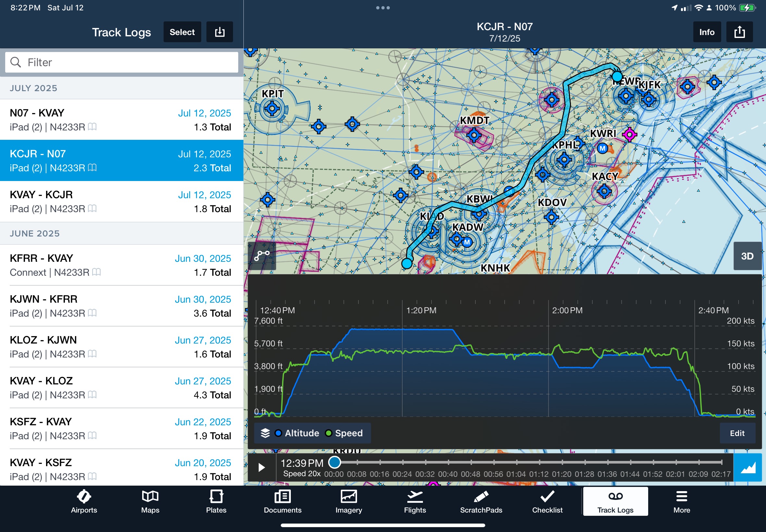
Task: Tap the Filter search field
Action: pyautogui.click(x=122, y=62)
